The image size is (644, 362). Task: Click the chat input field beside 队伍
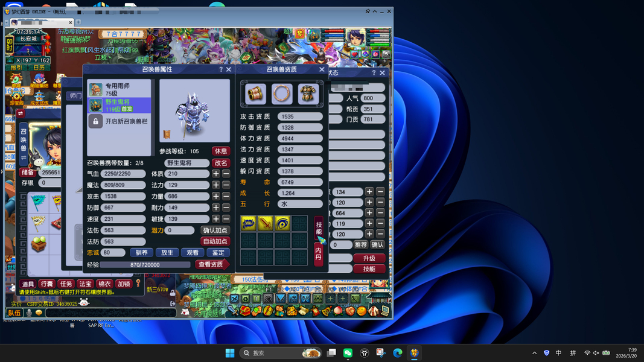click(x=111, y=313)
